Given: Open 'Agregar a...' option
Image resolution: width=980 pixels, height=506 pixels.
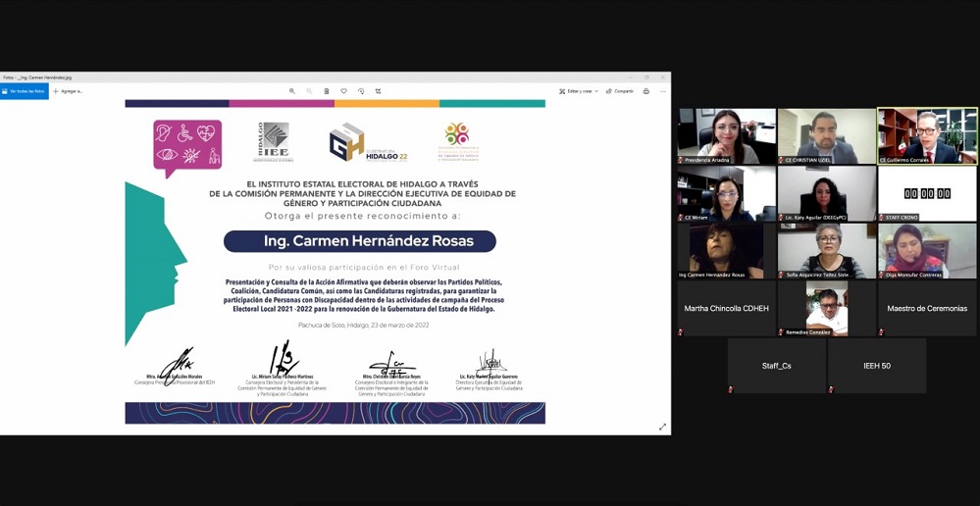Looking at the screenshot, I should pyautogui.click(x=68, y=91).
